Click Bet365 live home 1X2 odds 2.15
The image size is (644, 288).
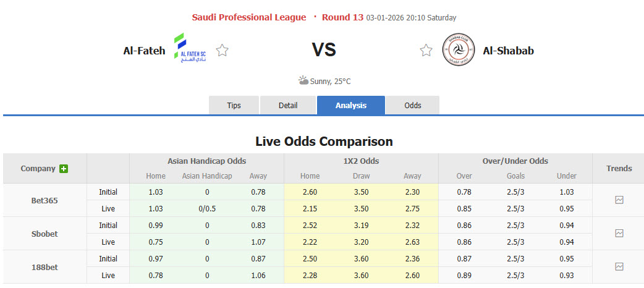tap(310, 209)
